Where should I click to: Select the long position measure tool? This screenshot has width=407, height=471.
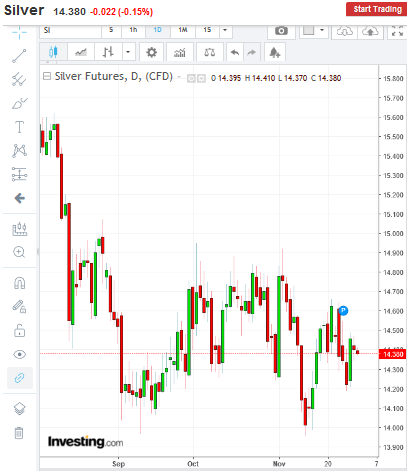click(19, 174)
